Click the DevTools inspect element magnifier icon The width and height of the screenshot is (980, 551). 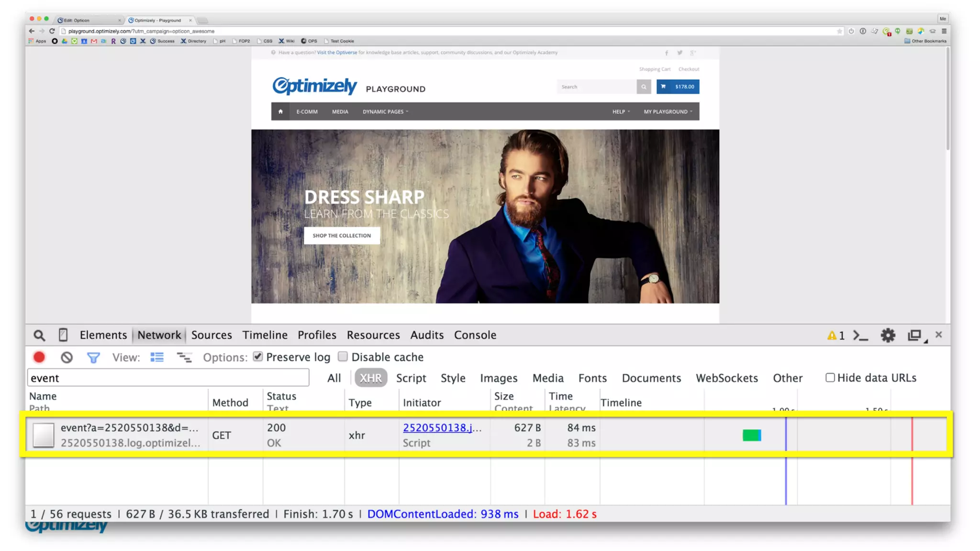pyautogui.click(x=39, y=335)
